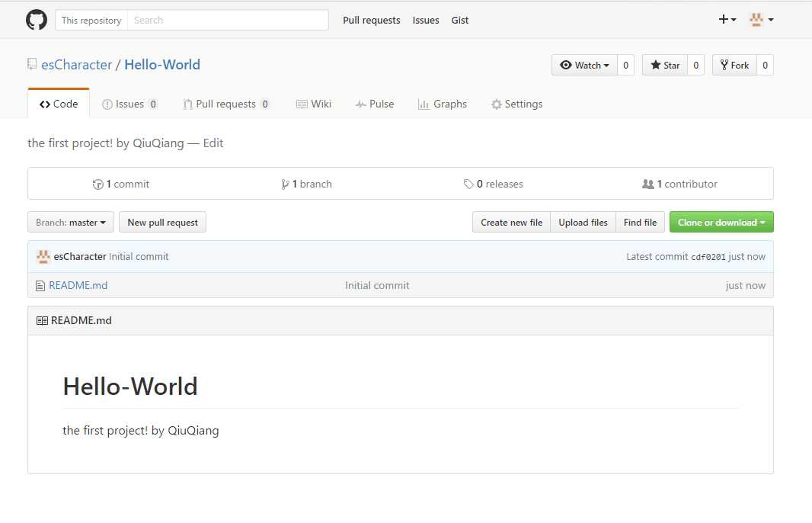This screenshot has width=812, height=523.
Task: Open the latest commit hash cdf0201
Action: point(708,257)
